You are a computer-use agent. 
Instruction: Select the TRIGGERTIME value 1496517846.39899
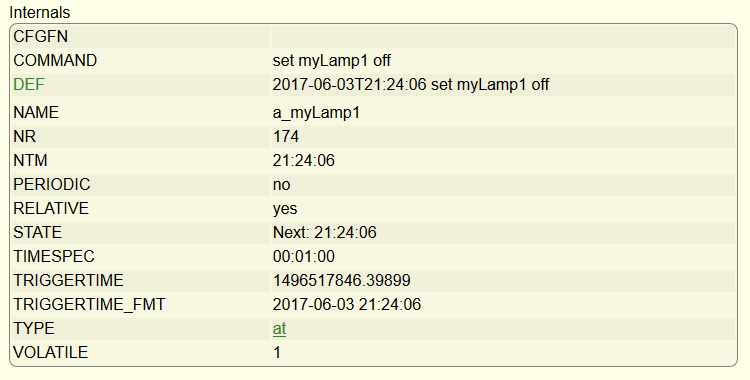tap(342, 280)
